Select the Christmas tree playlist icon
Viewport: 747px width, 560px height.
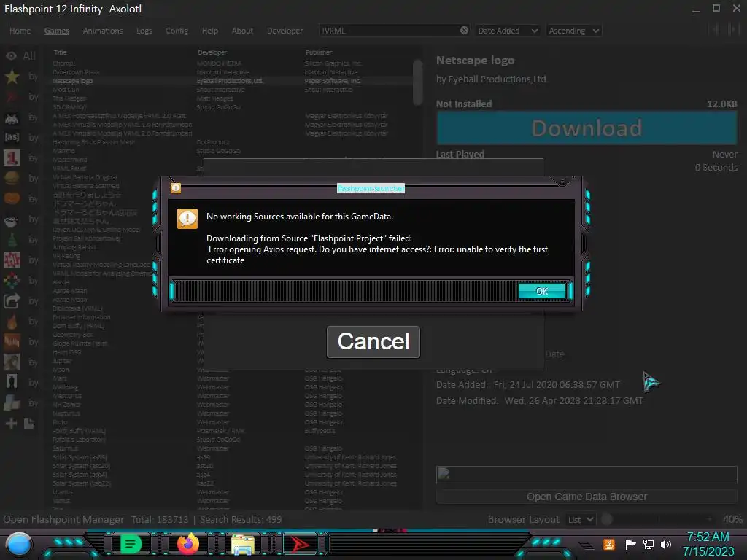click(x=12, y=239)
